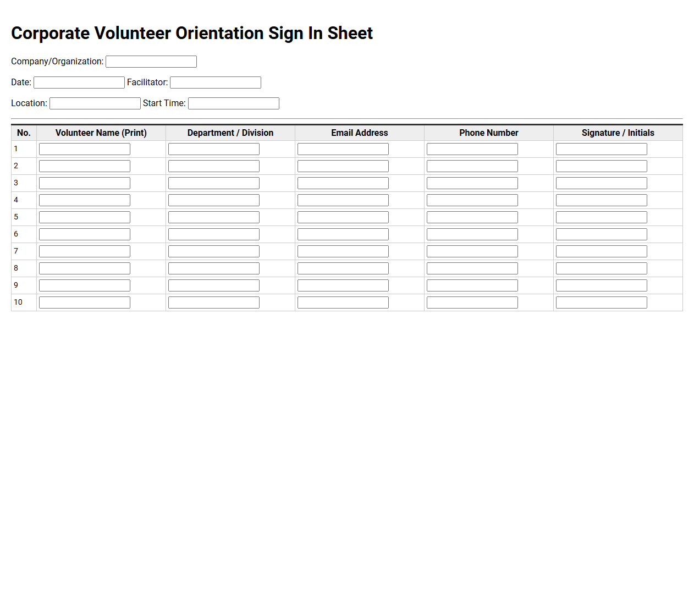Click the 'Volunteer Name (Print)' column header
The image size is (694, 616).
[101, 133]
